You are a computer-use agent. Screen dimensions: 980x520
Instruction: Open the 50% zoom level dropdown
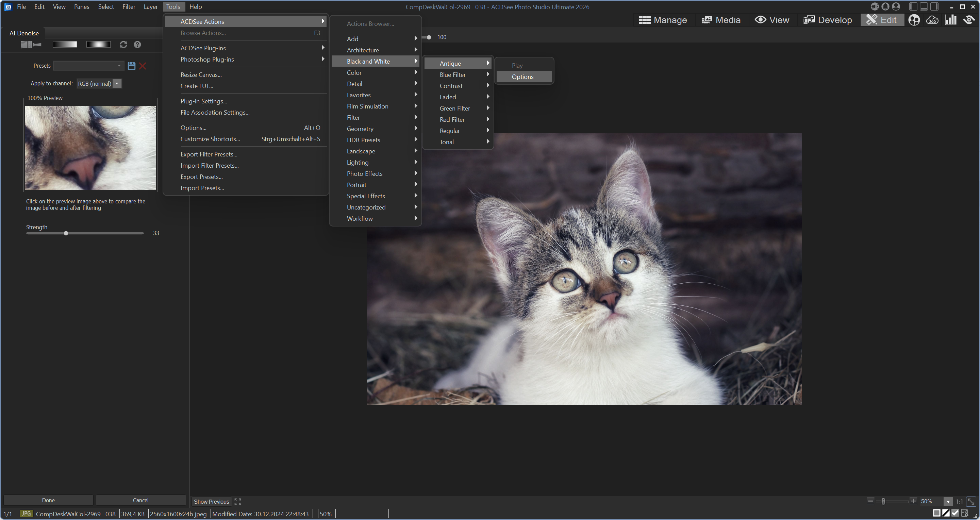point(948,502)
